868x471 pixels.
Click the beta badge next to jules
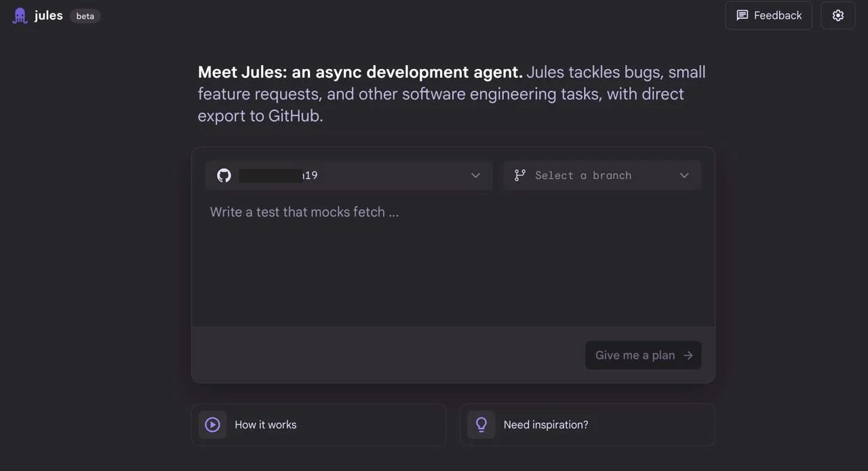click(x=85, y=16)
